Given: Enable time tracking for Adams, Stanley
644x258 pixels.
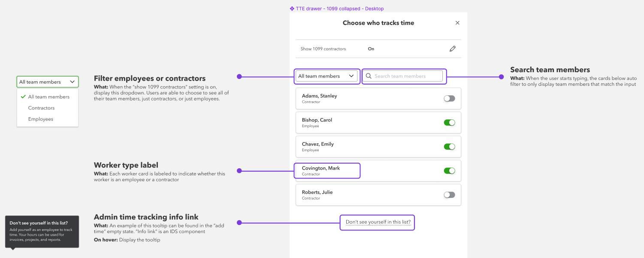Looking at the screenshot, I should coord(449,99).
